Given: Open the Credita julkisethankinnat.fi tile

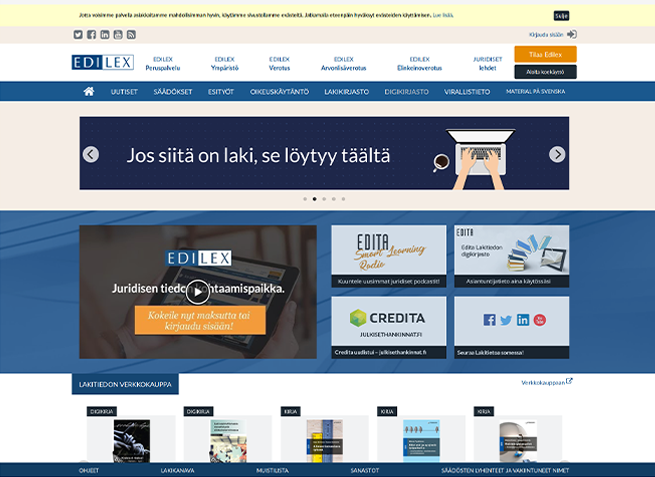Looking at the screenshot, I should click(x=389, y=327).
